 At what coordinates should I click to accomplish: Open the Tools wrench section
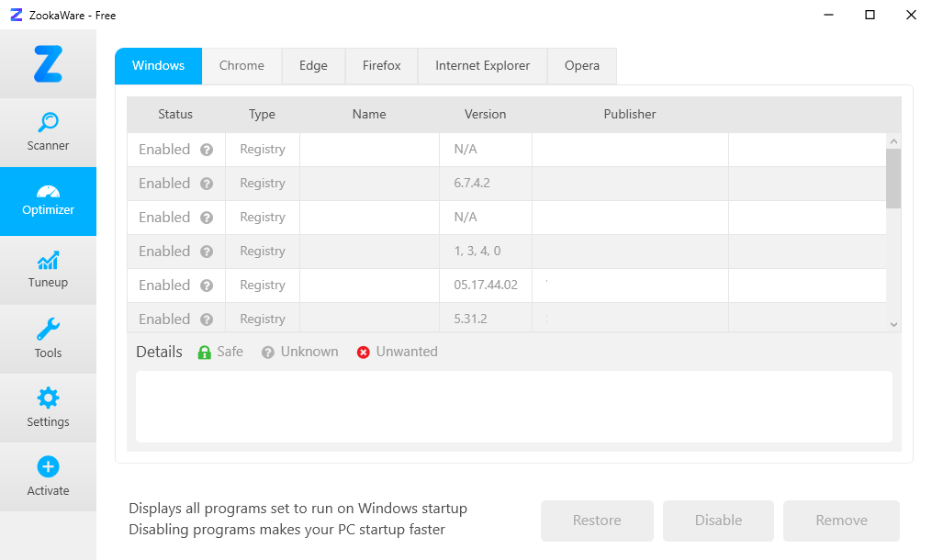point(48,339)
